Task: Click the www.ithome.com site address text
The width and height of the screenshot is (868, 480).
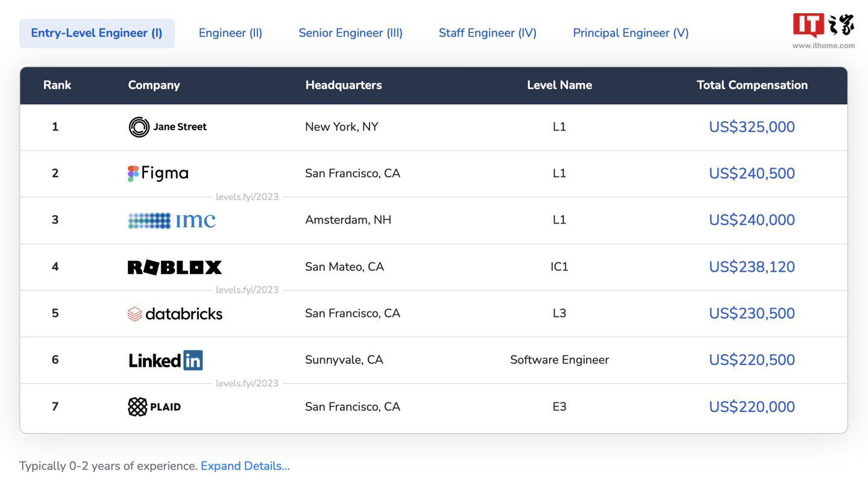Action: pos(823,45)
